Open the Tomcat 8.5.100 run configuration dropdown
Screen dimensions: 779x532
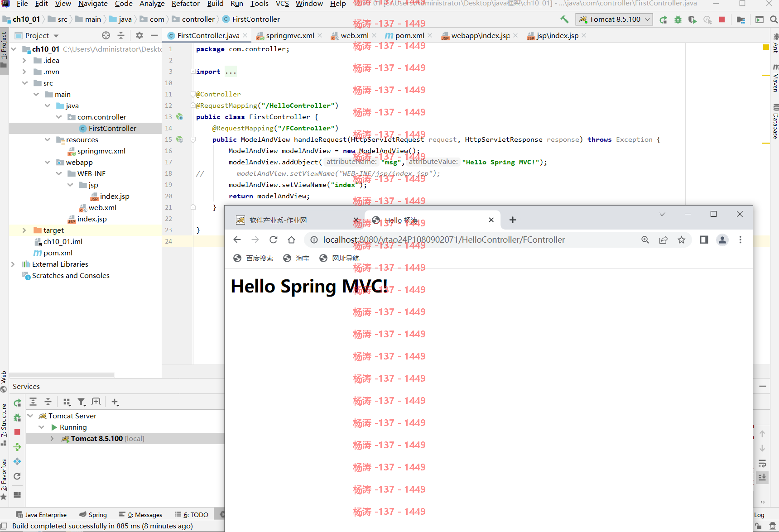(614, 19)
